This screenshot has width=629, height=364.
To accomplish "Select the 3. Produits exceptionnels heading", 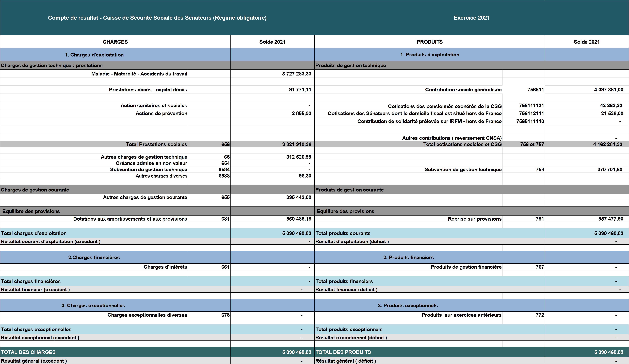I will tap(407, 306).
